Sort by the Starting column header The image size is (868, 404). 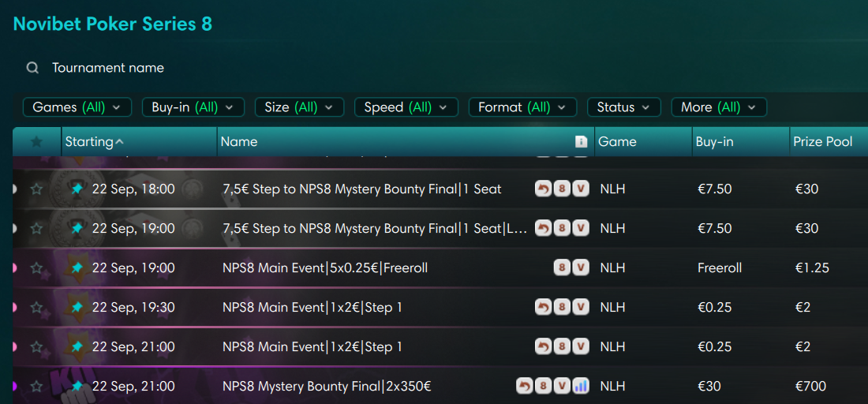pyautogui.click(x=95, y=142)
